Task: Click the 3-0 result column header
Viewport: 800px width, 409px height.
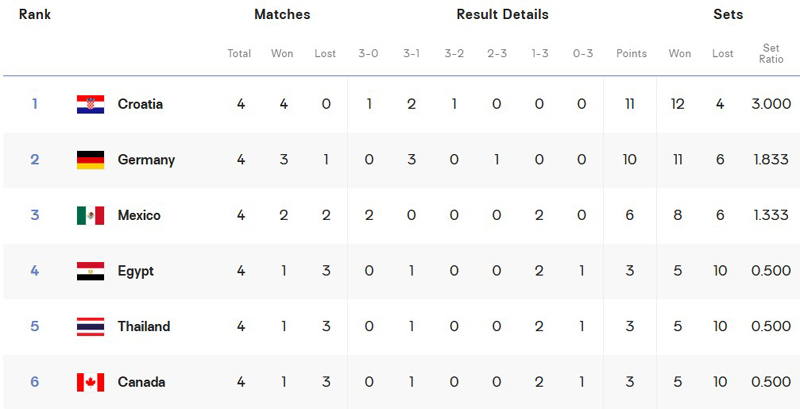Action: pyautogui.click(x=368, y=54)
